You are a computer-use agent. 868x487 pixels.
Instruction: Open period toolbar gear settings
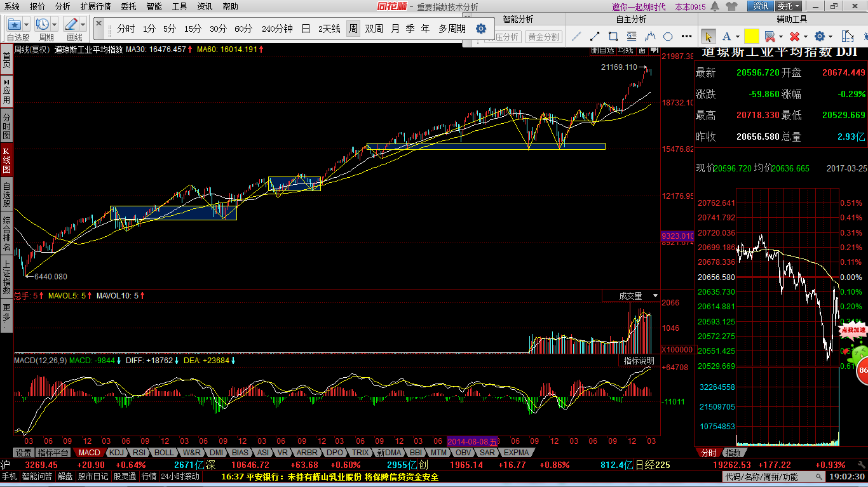[481, 29]
